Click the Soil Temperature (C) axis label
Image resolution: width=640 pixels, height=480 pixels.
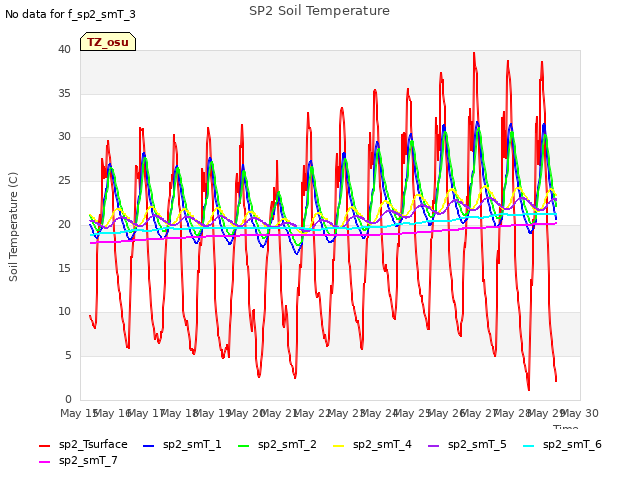tap(13, 227)
